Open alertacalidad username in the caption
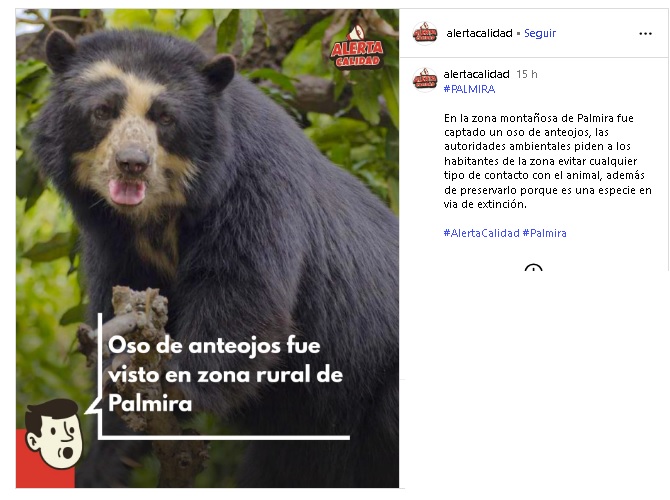 [x=476, y=74]
